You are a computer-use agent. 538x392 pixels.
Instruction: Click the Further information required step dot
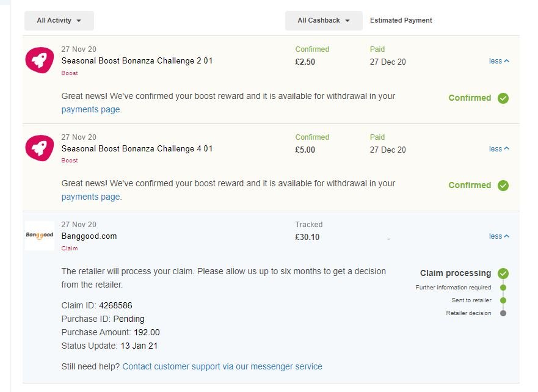click(x=503, y=288)
